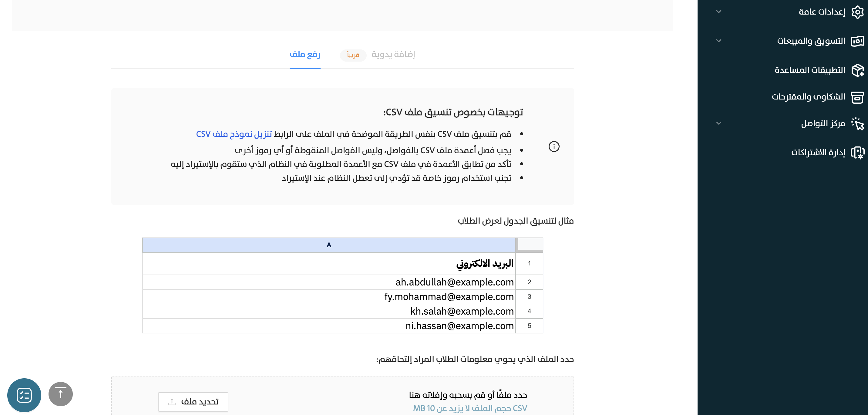Expand the إعدادات عامة sidebar chevron
868x415 pixels.
[x=718, y=12]
